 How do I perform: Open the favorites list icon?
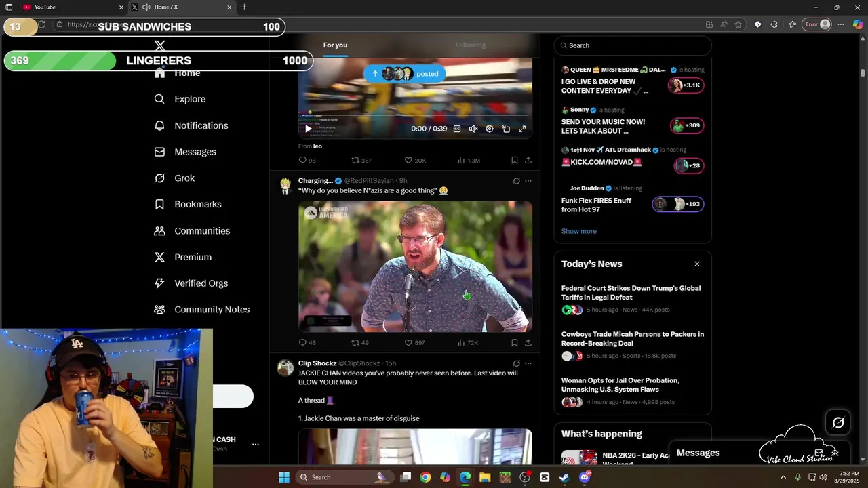click(x=792, y=24)
